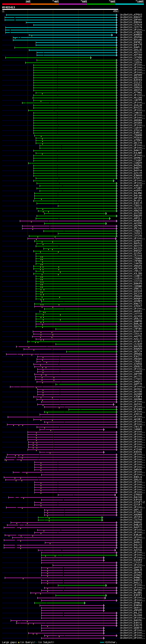Open hit UniRef100_Q9VM63

131,158
